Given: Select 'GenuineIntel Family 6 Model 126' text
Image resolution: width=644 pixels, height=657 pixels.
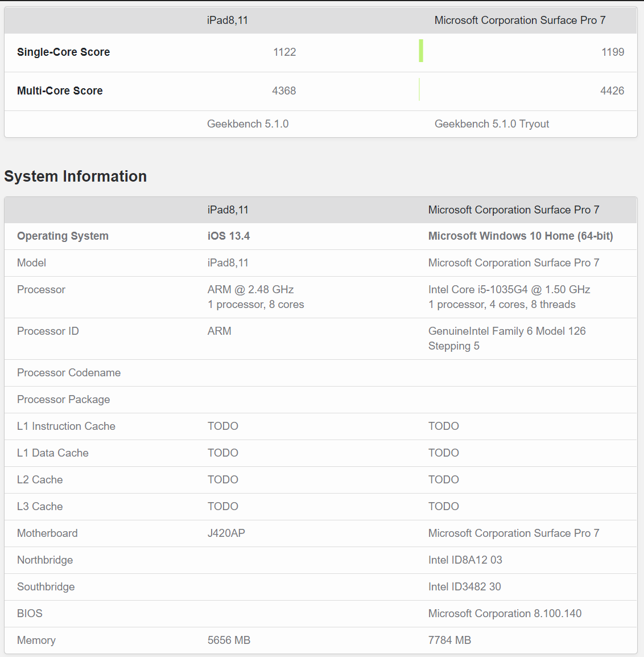Looking at the screenshot, I should (x=507, y=331).
